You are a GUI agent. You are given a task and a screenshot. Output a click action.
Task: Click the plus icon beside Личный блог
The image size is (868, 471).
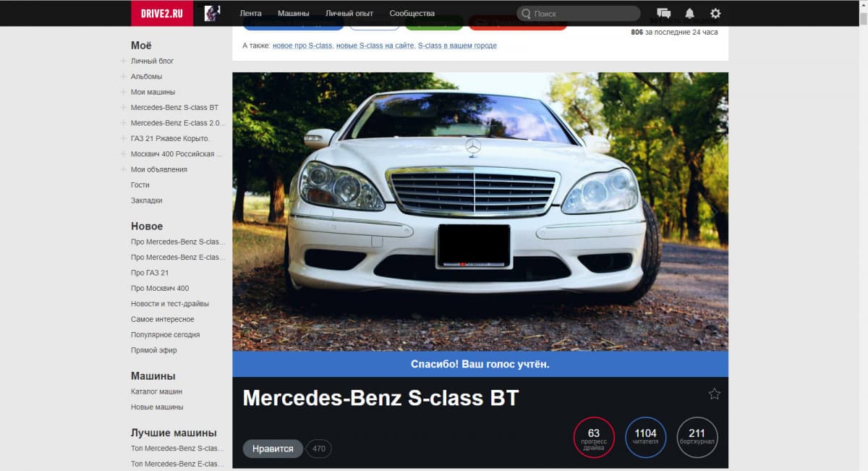[x=124, y=61]
